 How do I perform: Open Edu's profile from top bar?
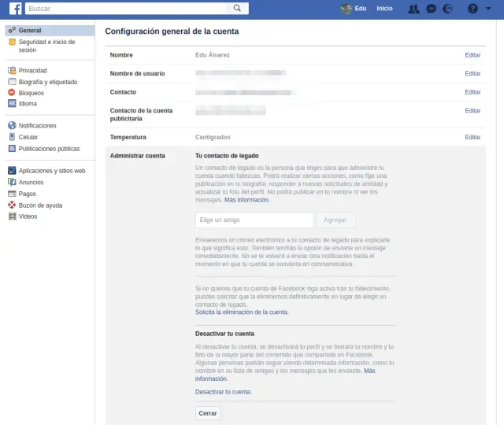point(355,9)
